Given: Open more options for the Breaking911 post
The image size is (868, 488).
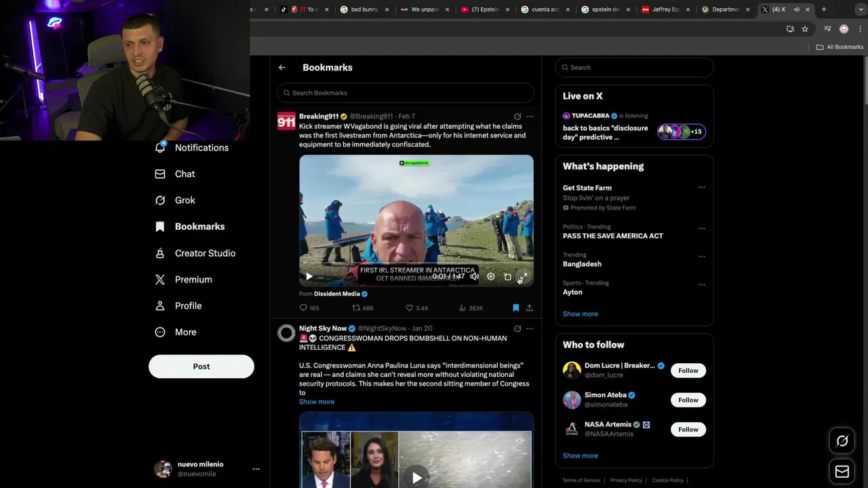Looking at the screenshot, I should coord(530,117).
